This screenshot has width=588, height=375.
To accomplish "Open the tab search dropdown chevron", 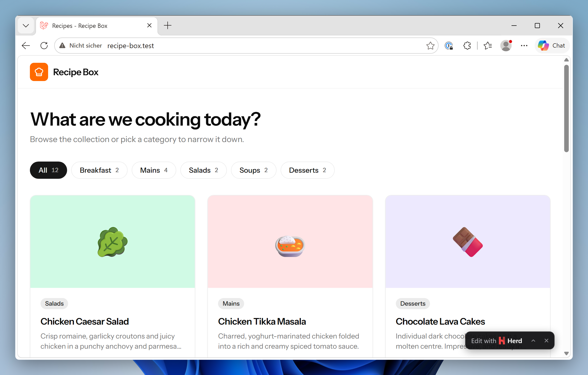I will click(x=26, y=26).
